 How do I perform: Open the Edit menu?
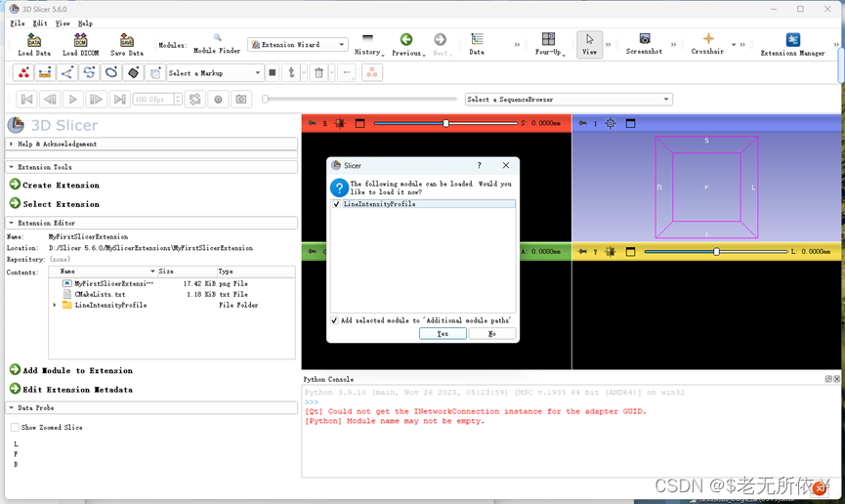pos(40,23)
